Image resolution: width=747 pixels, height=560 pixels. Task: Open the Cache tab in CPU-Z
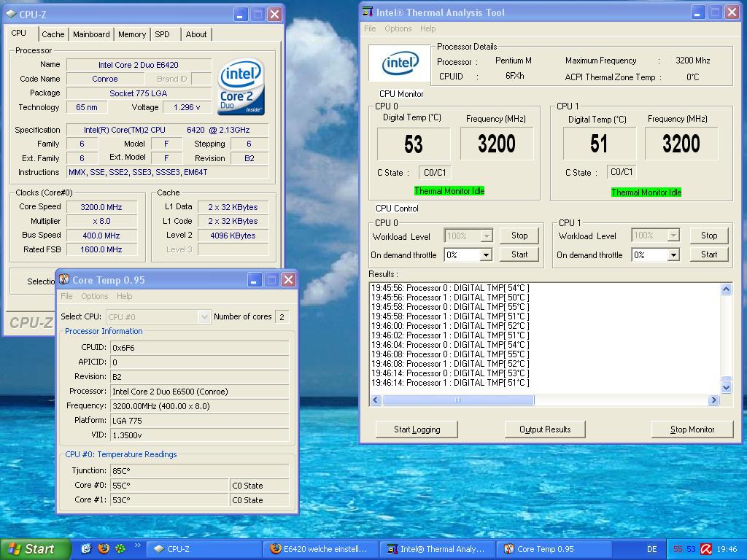click(53, 34)
